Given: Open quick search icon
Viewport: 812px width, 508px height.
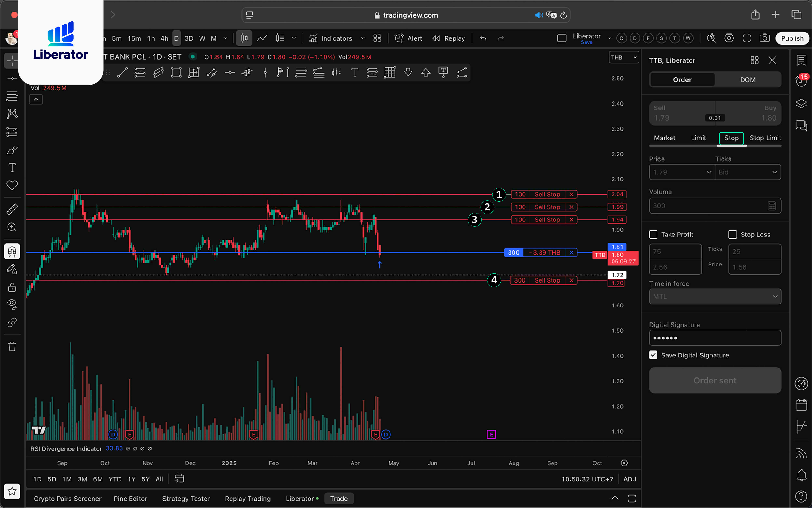Looking at the screenshot, I should coord(711,38).
